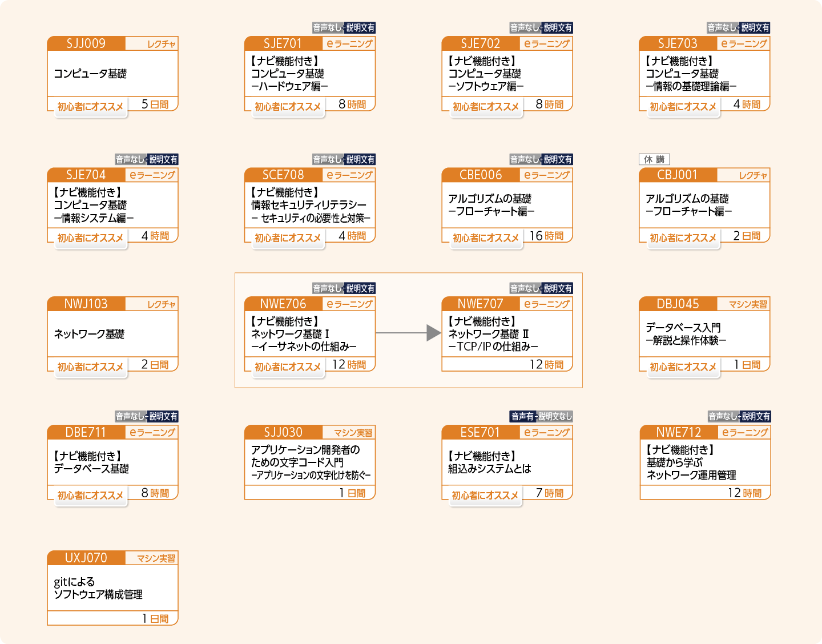Screen dimensions: 822x644
Task: Click 音声なし・説明文有 badge above SCE708
Action: [x=344, y=159]
